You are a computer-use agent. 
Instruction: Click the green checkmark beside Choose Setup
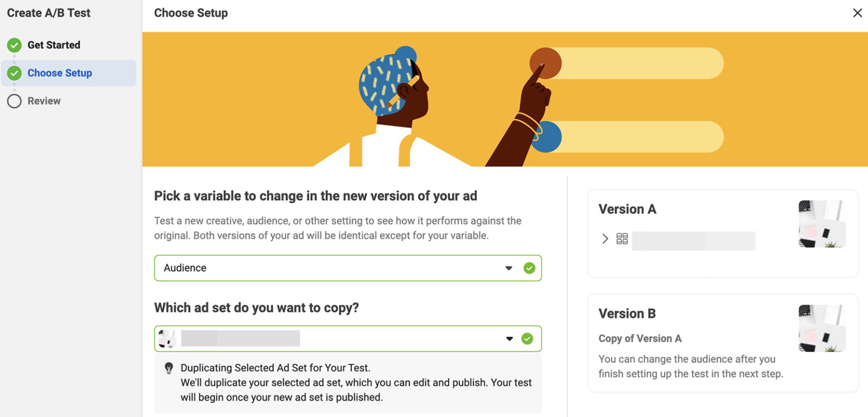14,73
